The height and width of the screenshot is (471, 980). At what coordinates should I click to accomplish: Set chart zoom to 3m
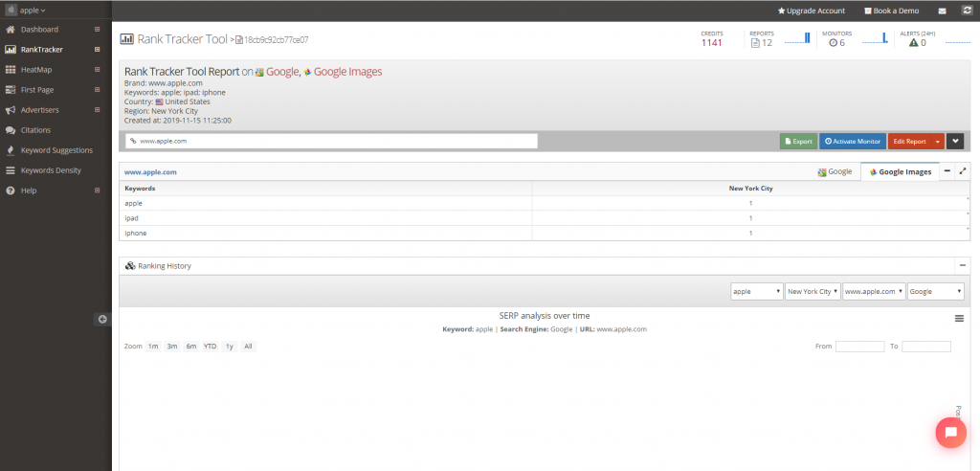click(x=172, y=347)
